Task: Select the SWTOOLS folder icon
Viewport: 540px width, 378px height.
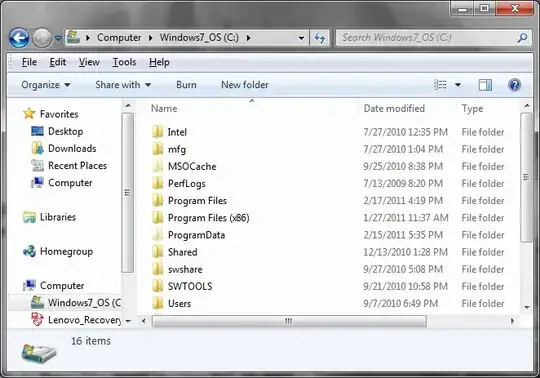Action: pos(158,286)
